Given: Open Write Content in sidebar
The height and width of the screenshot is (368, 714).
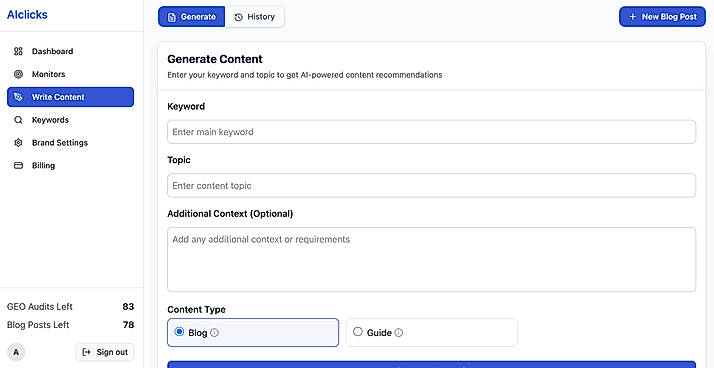Looking at the screenshot, I should [x=71, y=97].
